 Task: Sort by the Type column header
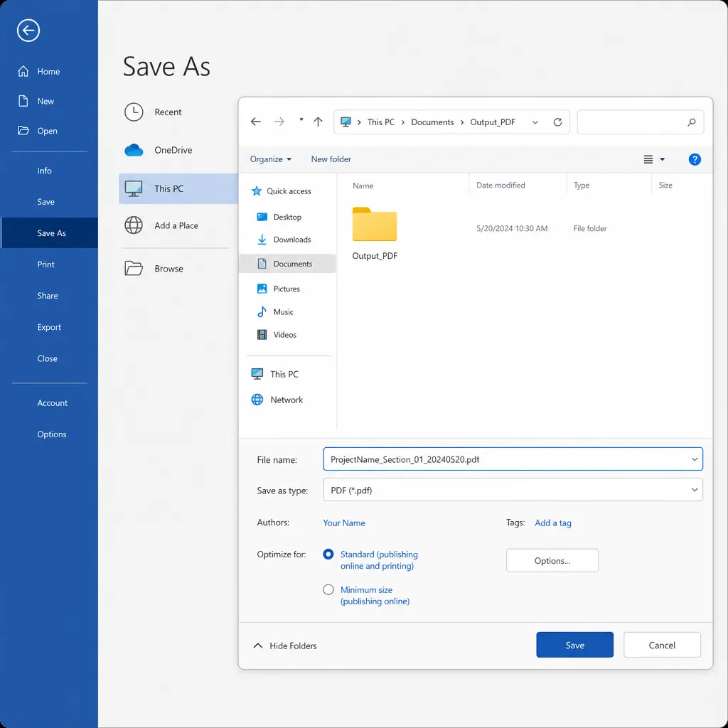[x=582, y=185]
